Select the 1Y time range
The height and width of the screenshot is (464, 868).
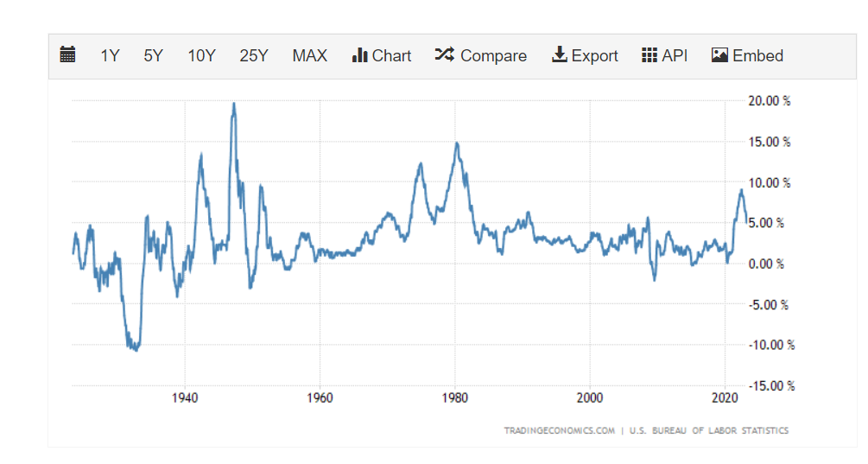click(110, 56)
